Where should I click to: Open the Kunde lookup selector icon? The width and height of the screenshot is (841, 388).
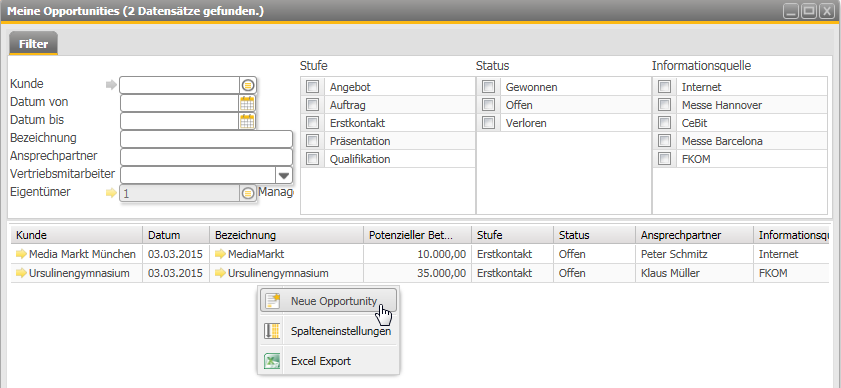[247, 85]
